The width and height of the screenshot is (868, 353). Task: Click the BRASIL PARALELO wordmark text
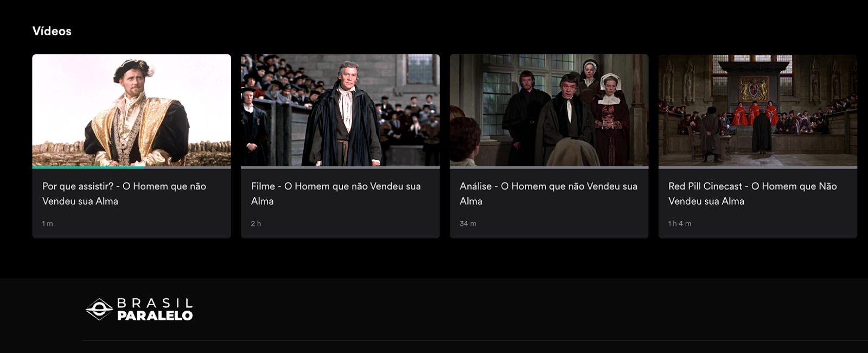pos(155,310)
